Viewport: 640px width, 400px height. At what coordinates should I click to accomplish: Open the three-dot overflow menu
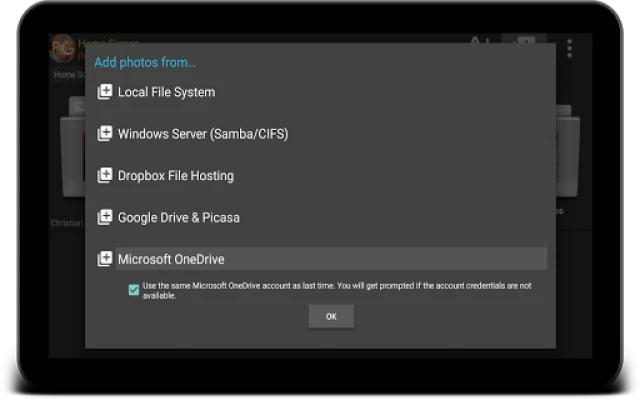pos(569,48)
